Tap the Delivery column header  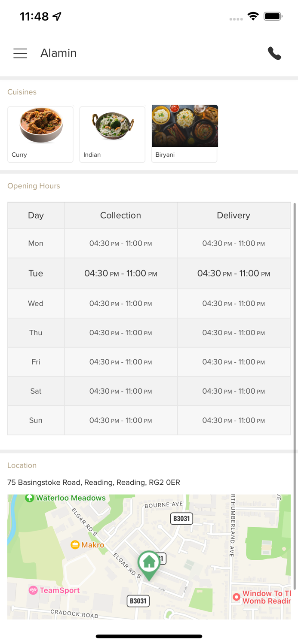[233, 216]
